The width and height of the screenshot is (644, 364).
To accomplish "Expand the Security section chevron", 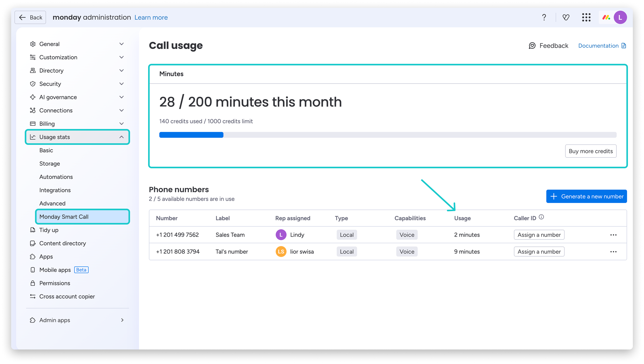I will coord(122,84).
